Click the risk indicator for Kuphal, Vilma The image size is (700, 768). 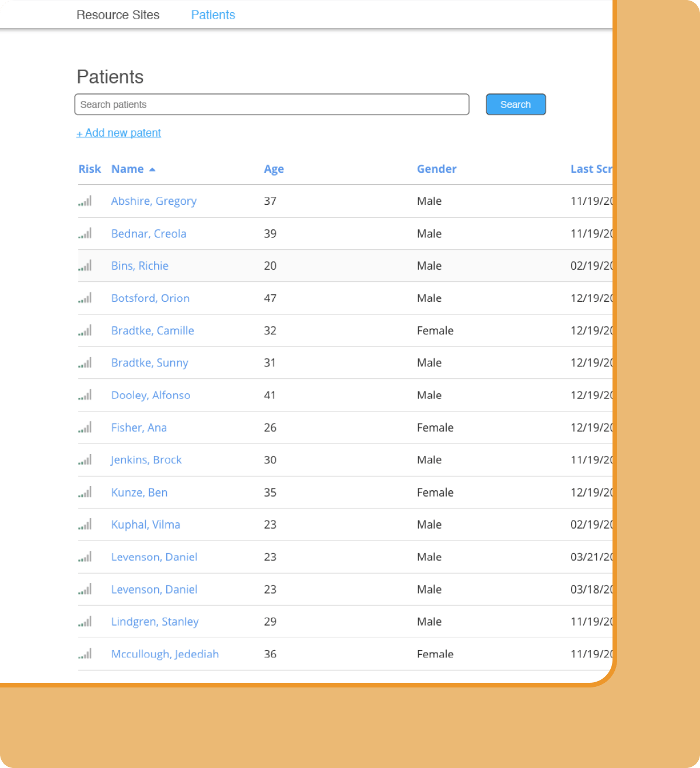[x=85, y=524]
